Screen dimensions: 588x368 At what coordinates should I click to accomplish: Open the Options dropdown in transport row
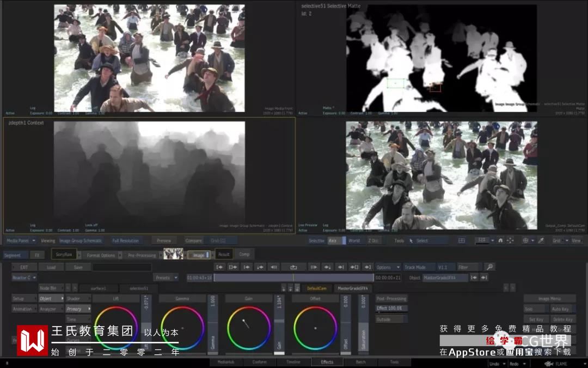388,267
